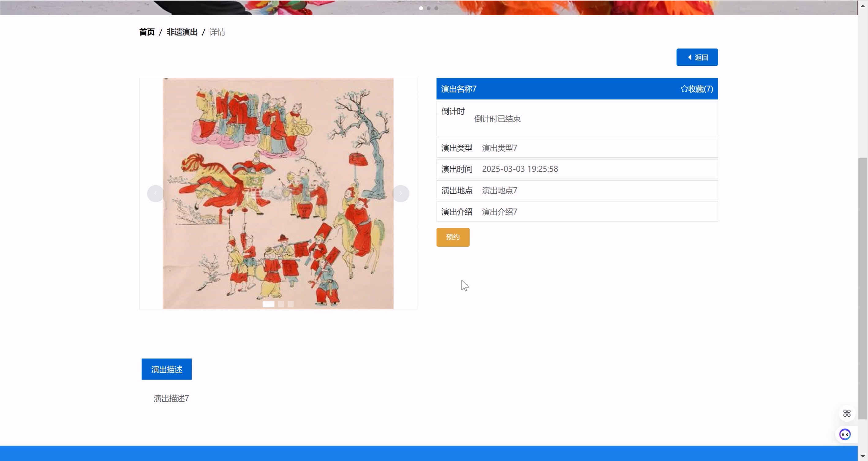The height and width of the screenshot is (461, 868).
Task: Open the 非遗演出 breadcrumb link
Action: point(182,32)
